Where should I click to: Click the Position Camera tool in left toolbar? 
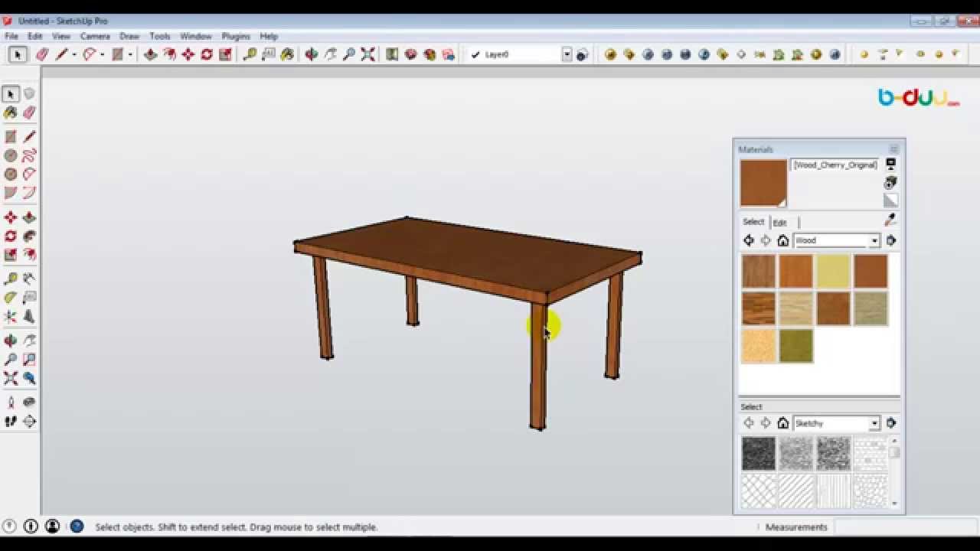coord(11,402)
